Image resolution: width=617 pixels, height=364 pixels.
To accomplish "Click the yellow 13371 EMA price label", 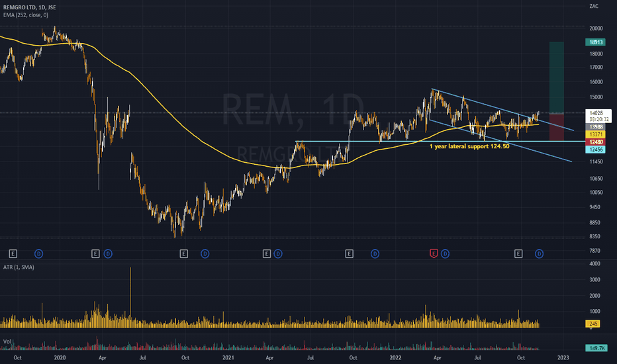I will point(596,134).
